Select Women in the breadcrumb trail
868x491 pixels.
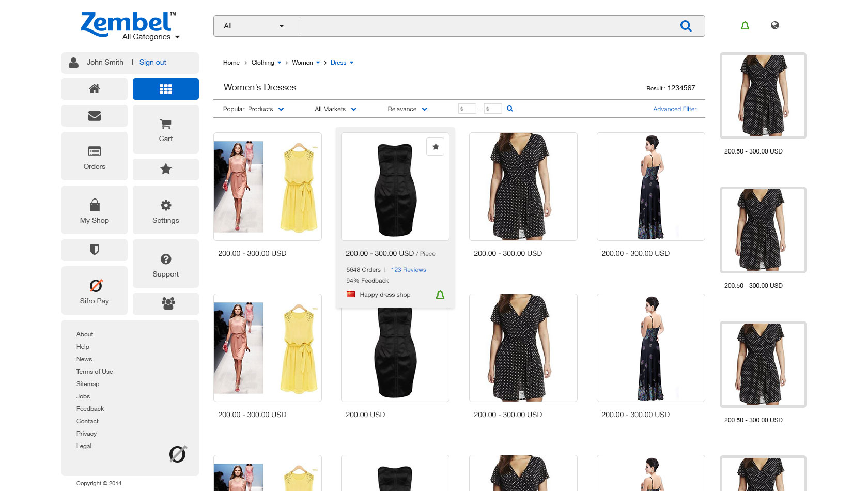point(302,63)
